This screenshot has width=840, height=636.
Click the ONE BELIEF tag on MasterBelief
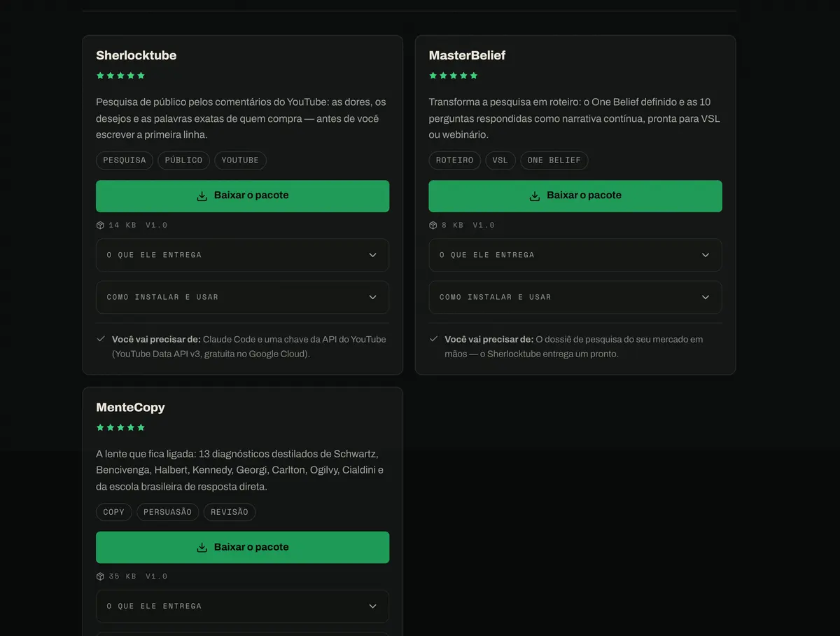tap(554, 160)
